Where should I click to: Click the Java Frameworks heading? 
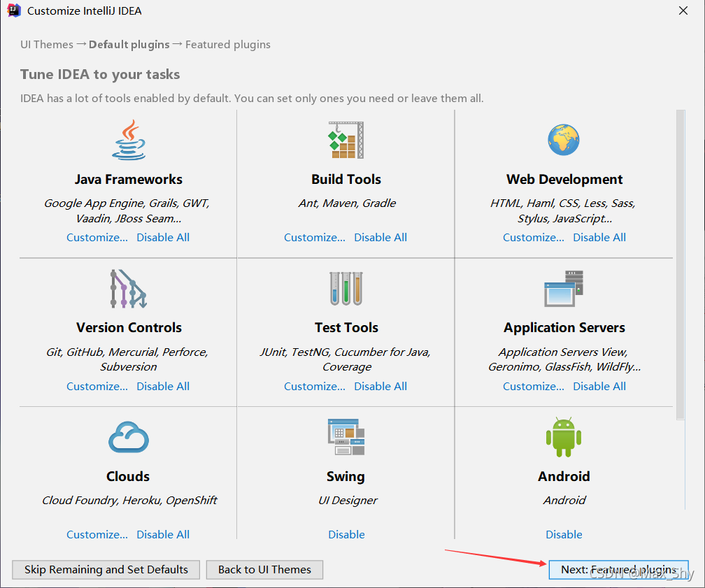click(129, 180)
